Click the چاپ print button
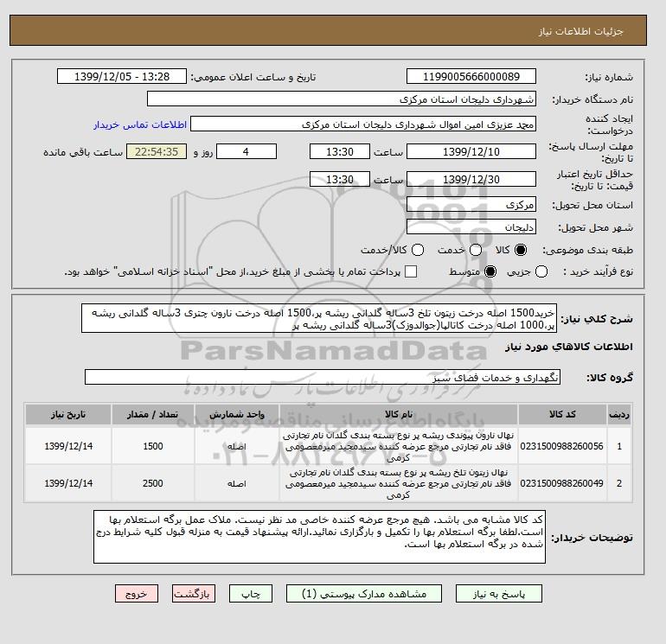The image size is (666, 644). click(x=251, y=594)
